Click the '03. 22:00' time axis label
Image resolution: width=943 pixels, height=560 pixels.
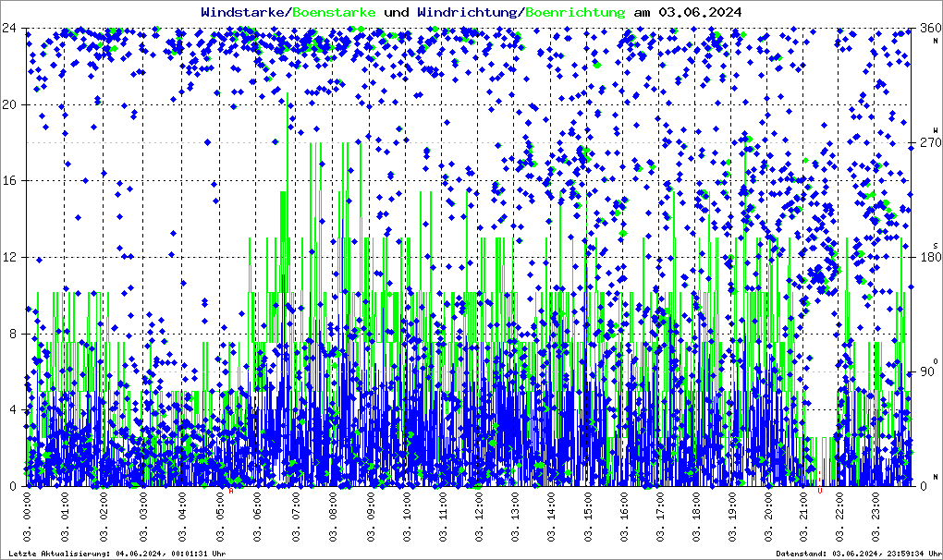840,516
